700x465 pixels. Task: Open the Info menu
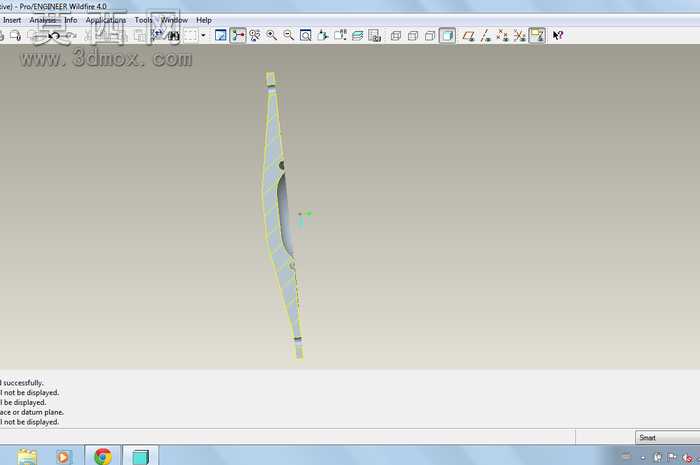tap(71, 20)
